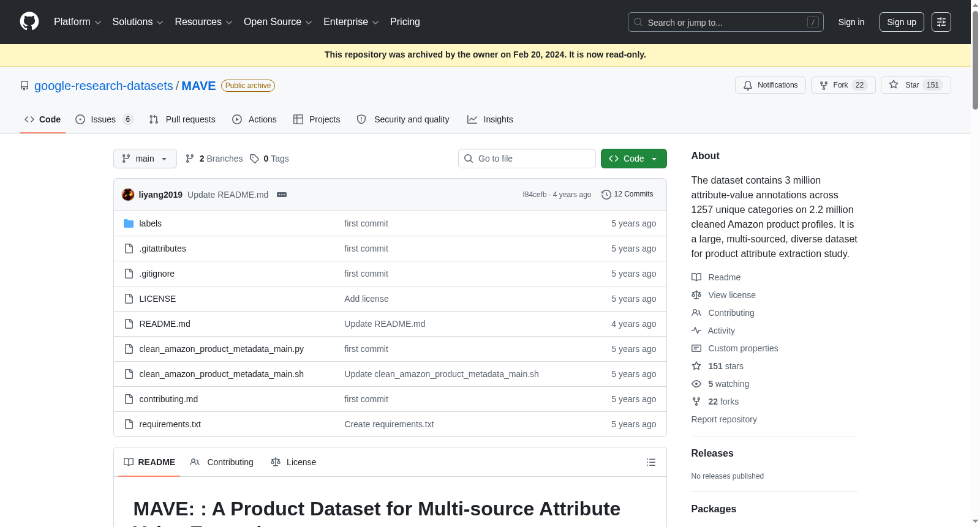Image resolution: width=980 pixels, height=527 pixels.
Task: Switch to the Issues tab
Action: pos(104,119)
